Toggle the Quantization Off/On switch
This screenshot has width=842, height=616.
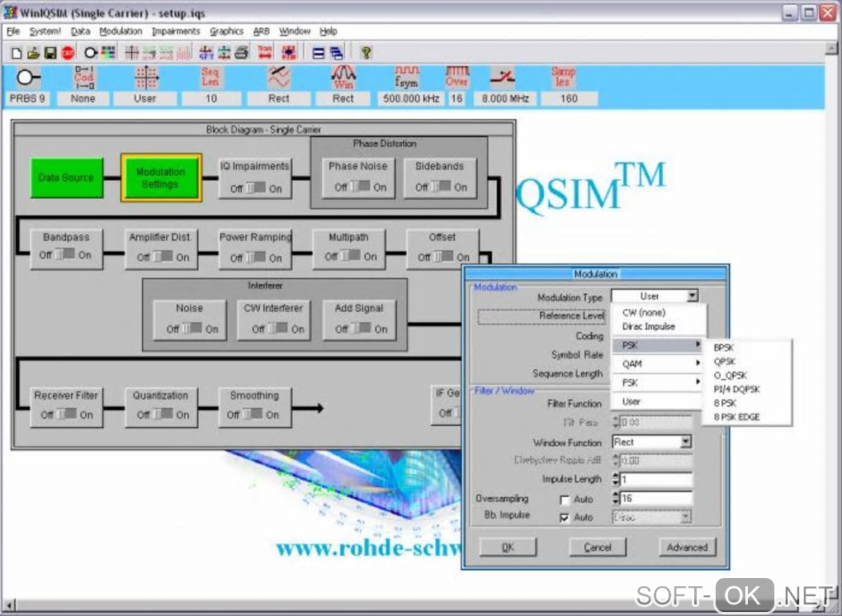162,414
